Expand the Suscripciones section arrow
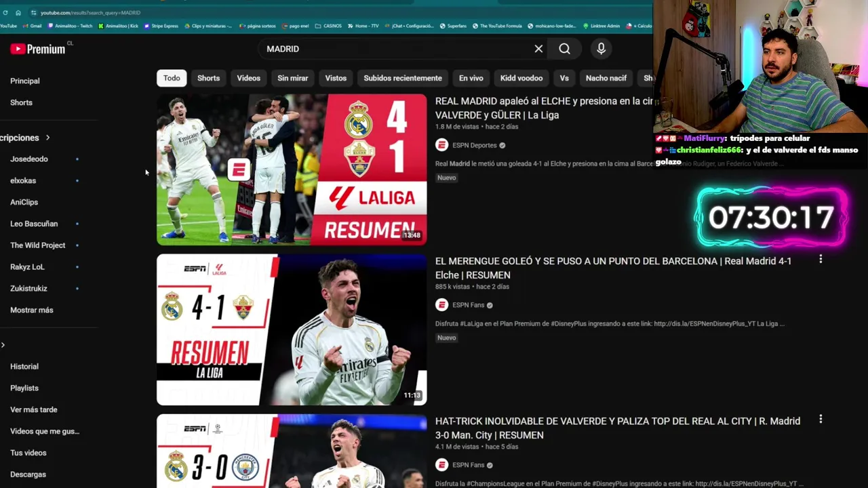This screenshot has width=868, height=488. point(47,138)
